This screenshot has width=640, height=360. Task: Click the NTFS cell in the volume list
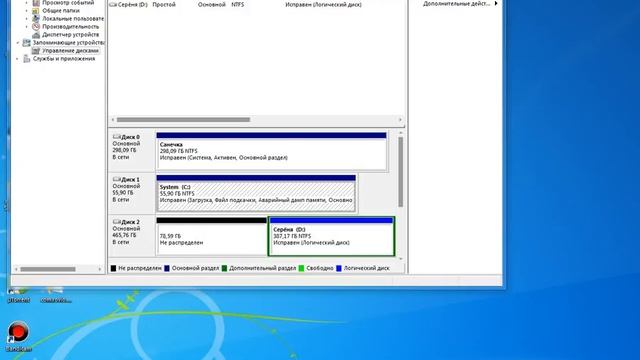point(238,4)
